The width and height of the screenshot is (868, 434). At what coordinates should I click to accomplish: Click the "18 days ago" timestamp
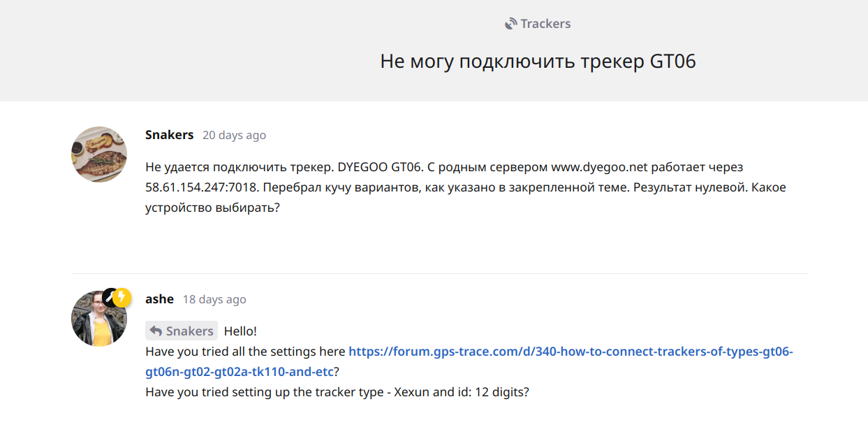(x=214, y=300)
